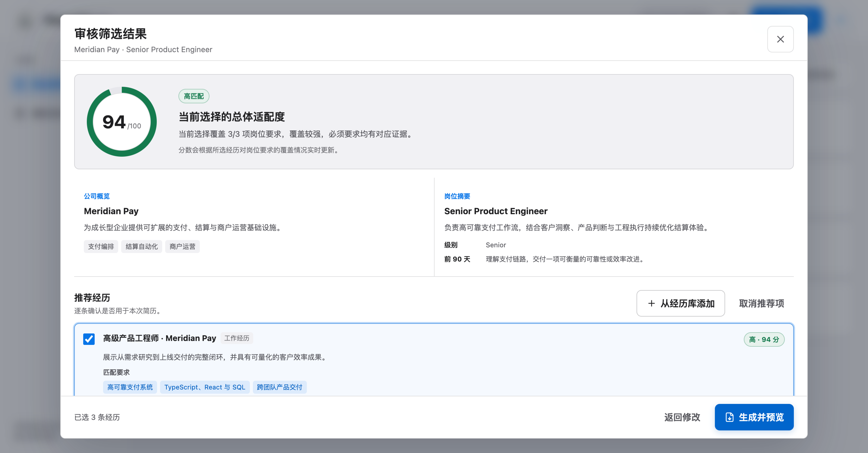Click the Meridian Pay company name

(x=111, y=211)
